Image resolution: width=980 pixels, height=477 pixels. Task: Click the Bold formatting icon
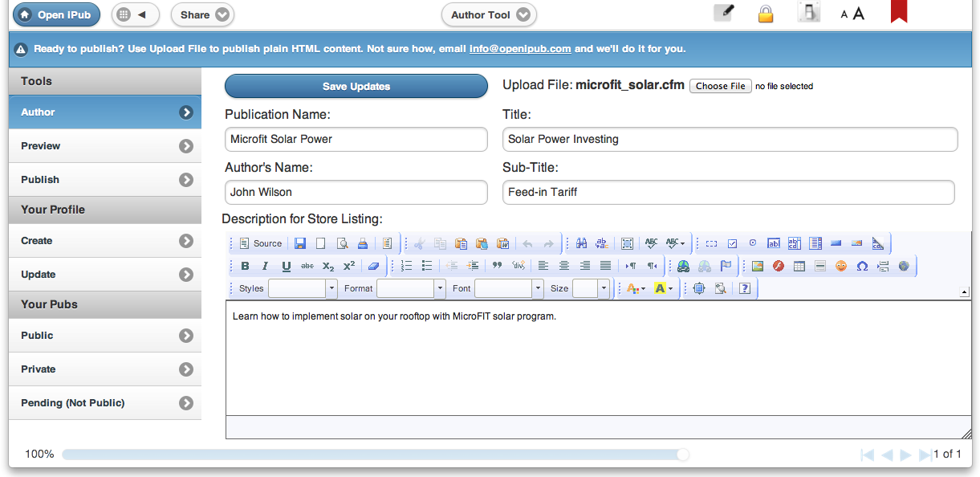pos(245,266)
